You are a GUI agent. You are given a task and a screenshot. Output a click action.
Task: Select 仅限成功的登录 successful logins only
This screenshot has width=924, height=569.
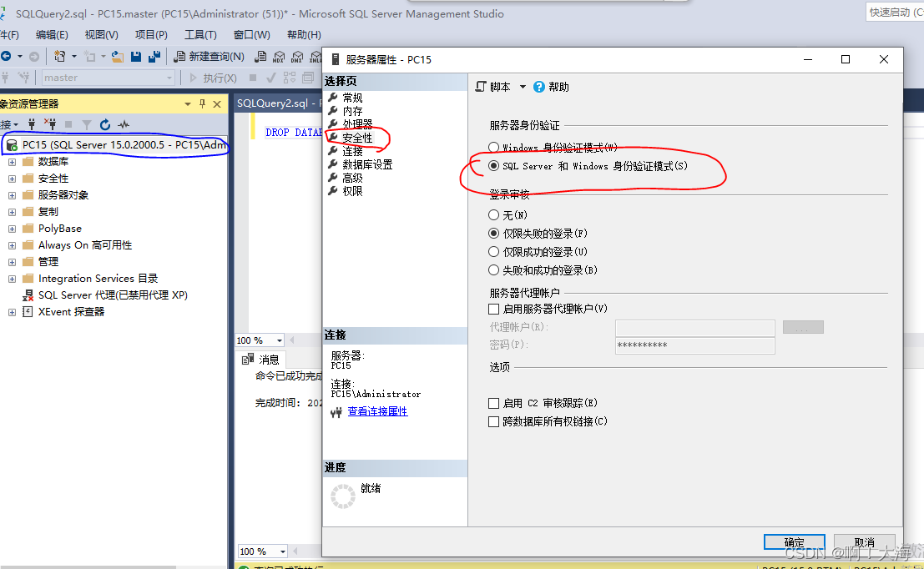pyautogui.click(x=493, y=251)
